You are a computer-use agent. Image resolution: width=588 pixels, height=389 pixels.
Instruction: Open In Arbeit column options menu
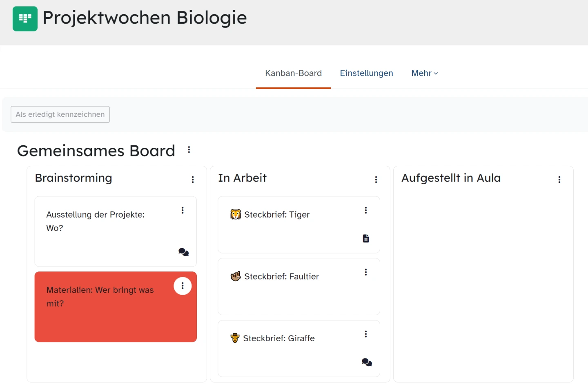tap(376, 180)
